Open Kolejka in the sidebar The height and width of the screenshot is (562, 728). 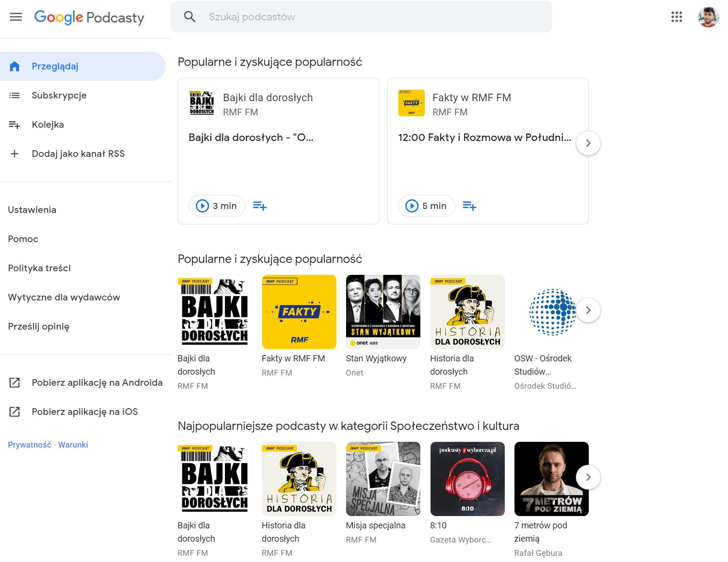[83, 125]
